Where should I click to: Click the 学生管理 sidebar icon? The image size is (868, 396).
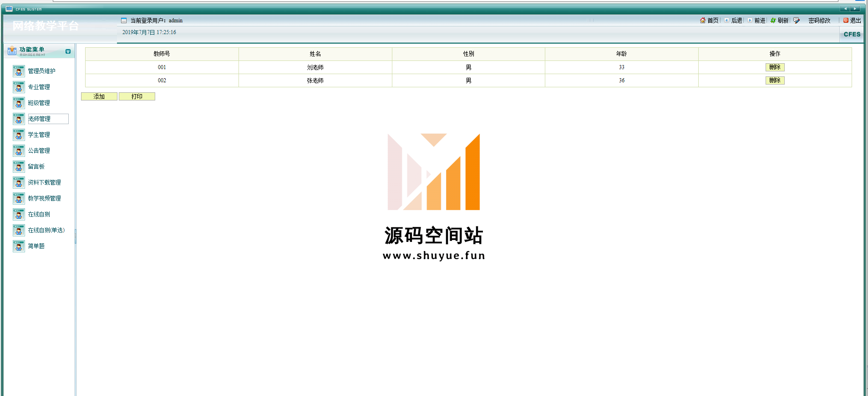click(19, 135)
